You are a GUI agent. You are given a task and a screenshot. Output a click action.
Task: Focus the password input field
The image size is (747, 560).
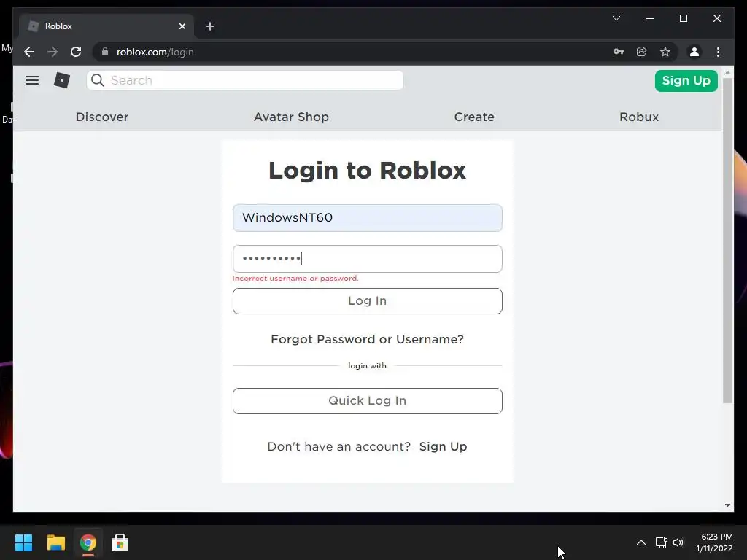pos(368,259)
